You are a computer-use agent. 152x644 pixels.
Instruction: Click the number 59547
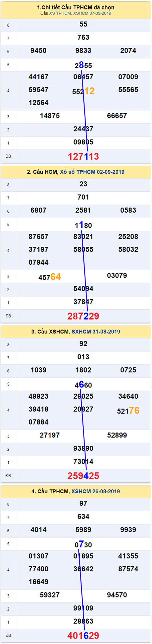pos(39,90)
